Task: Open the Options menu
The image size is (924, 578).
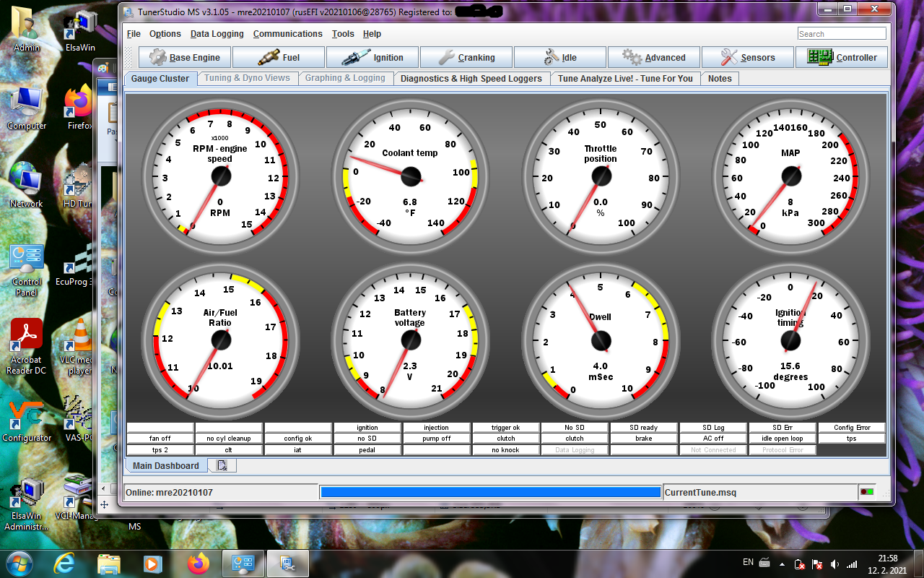Action: pos(165,34)
